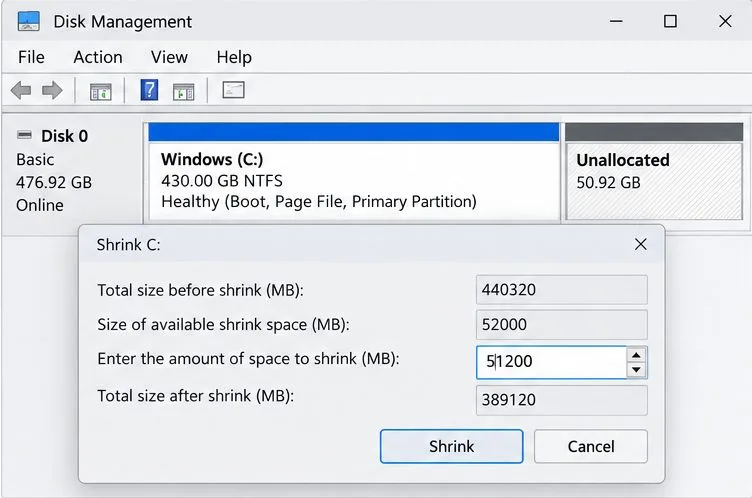
Task: Open the blue Help question mark icon
Action: coord(149,90)
